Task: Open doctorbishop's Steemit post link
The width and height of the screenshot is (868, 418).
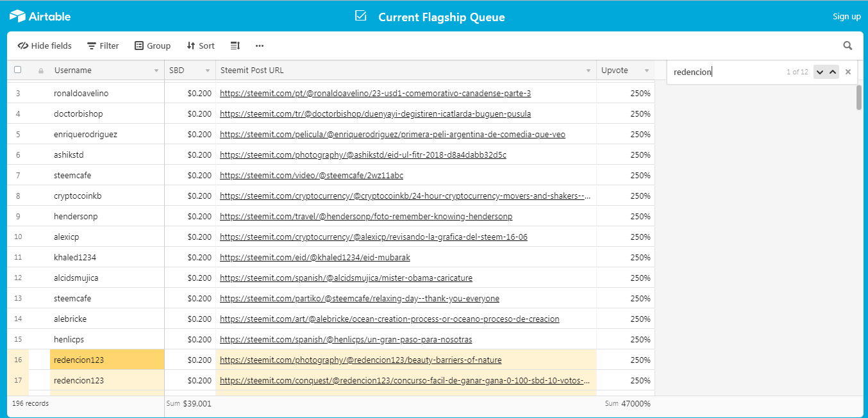Action: point(375,114)
